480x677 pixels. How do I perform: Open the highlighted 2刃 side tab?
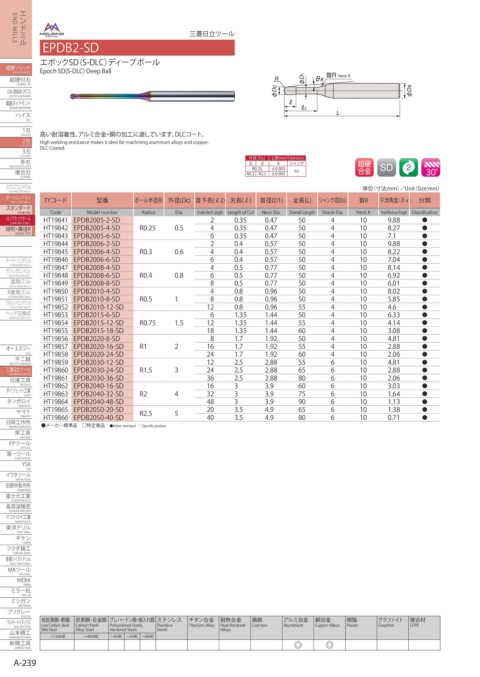[16, 142]
